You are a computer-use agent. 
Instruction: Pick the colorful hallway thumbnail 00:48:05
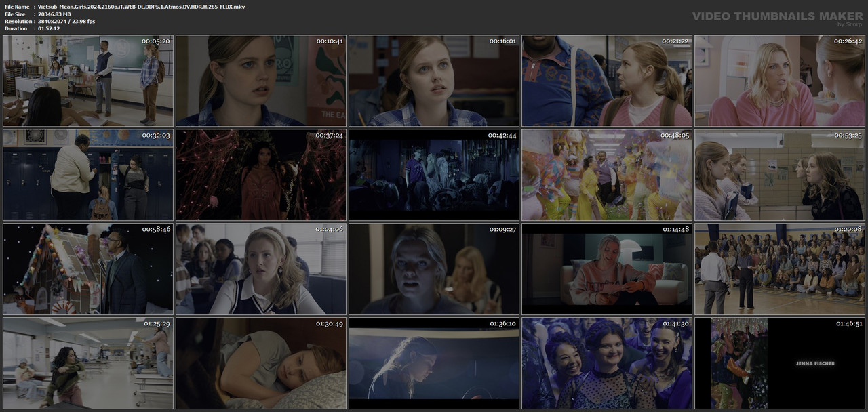pos(607,175)
